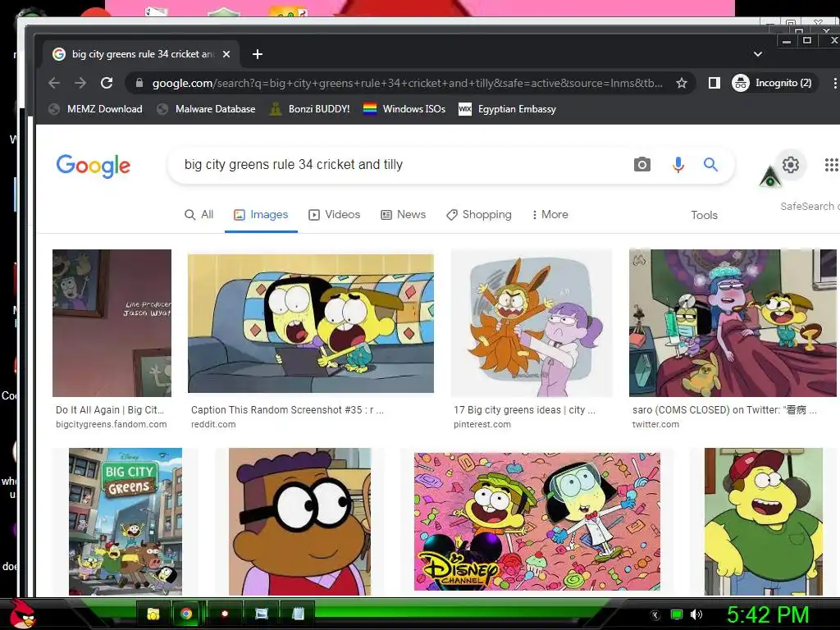
Task: Open the Google apps grid
Action: pos(831,165)
